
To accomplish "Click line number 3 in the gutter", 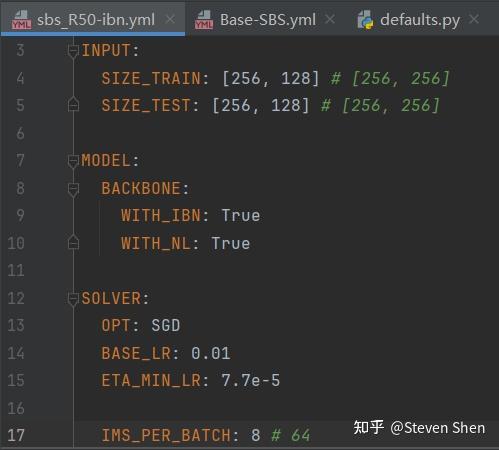I will pos(20,51).
